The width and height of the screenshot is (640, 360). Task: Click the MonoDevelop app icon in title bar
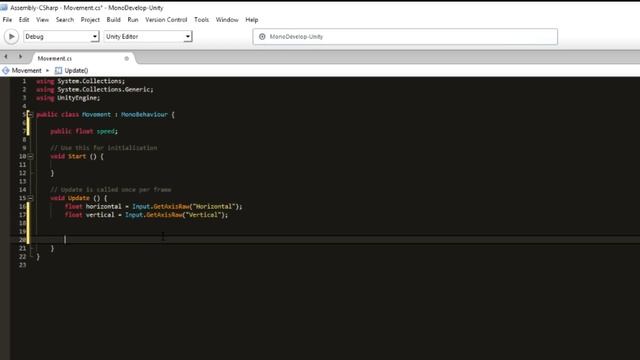tap(4, 8)
